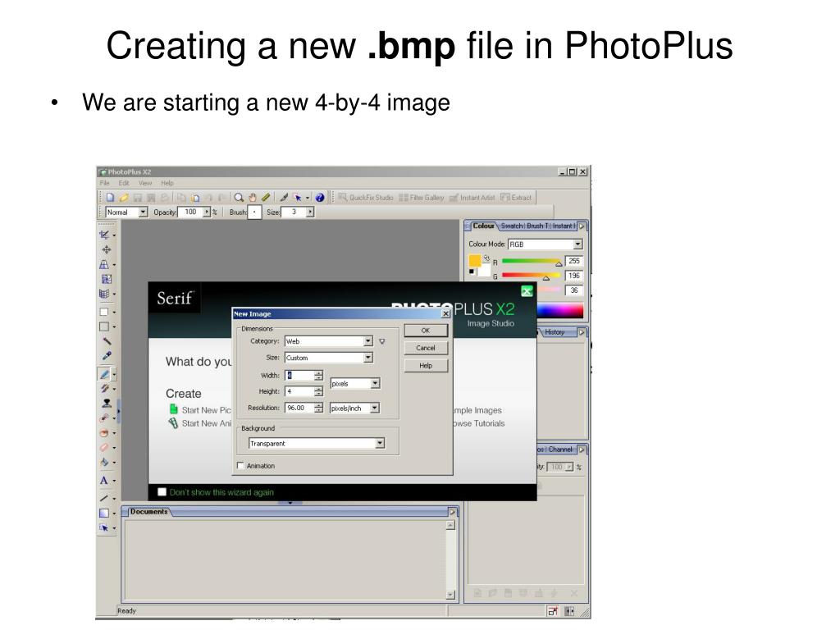This screenshot has height=630, width=840.
Task: Adjust the G colour slider
Action: pos(532,276)
